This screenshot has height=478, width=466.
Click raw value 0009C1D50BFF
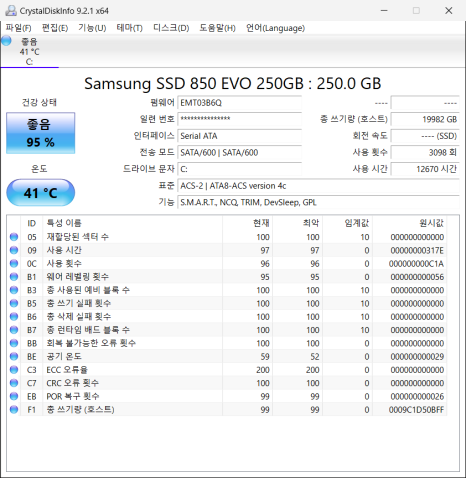pyautogui.click(x=416, y=410)
